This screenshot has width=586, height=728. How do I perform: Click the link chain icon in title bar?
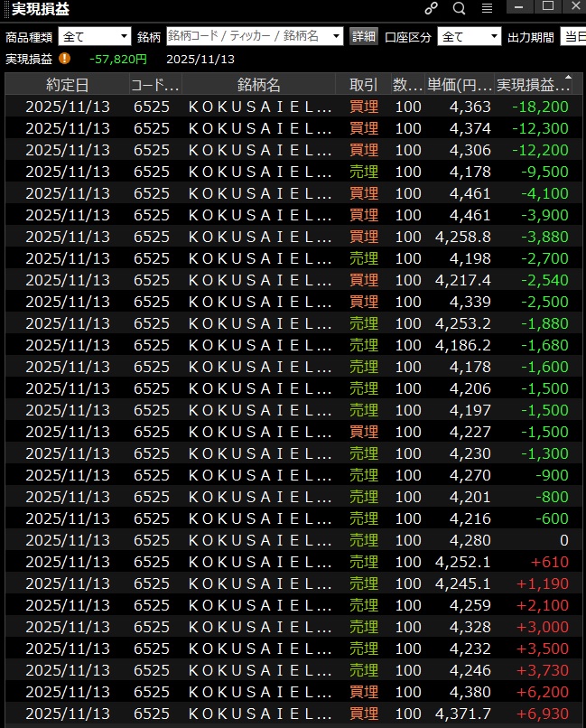click(432, 8)
